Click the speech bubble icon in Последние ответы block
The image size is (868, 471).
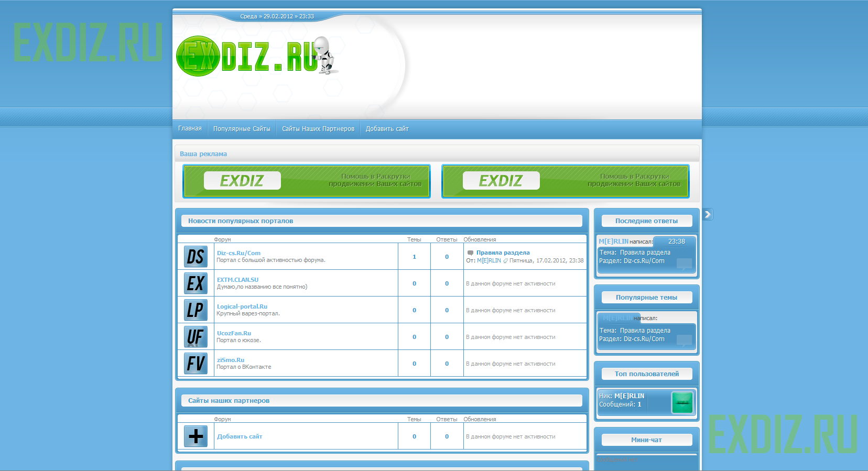coord(685,264)
